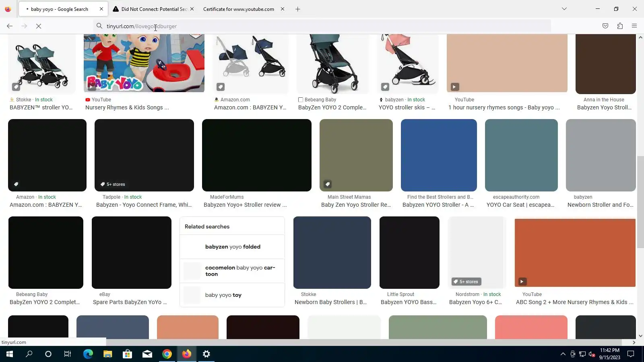Click the page scroll up arrow
The width and height of the screenshot is (644, 362).
(x=640, y=37)
